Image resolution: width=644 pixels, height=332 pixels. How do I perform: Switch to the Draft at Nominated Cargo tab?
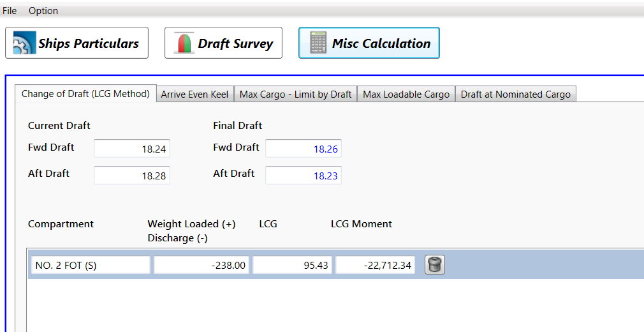pyautogui.click(x=515, y=94)
